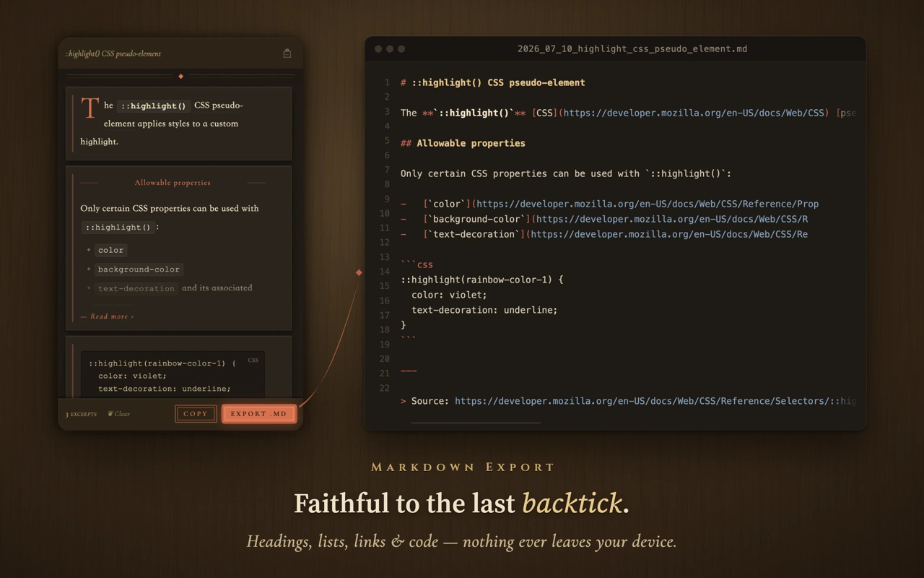
Task: Click the third dot in editor title bar
Action: 401,49
